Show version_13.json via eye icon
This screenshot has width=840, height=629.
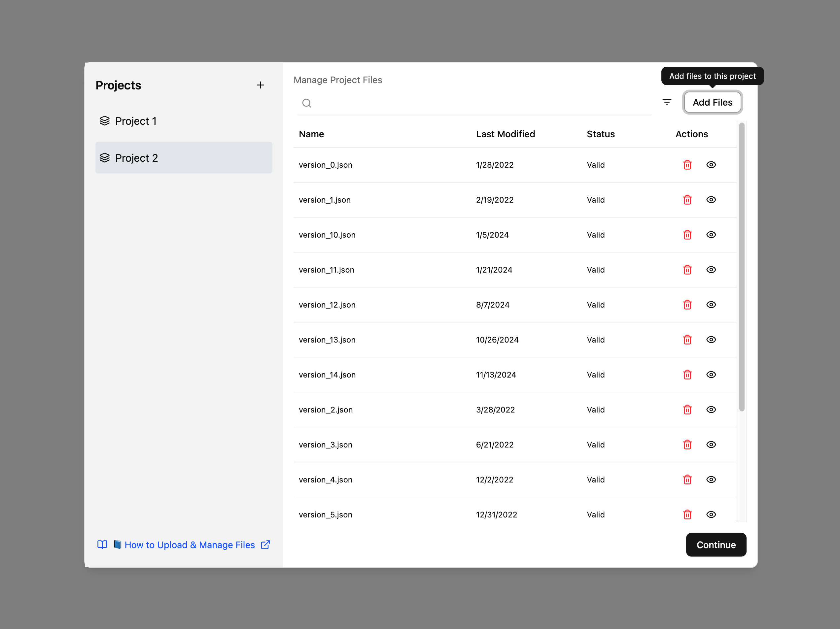coord(711,340)
